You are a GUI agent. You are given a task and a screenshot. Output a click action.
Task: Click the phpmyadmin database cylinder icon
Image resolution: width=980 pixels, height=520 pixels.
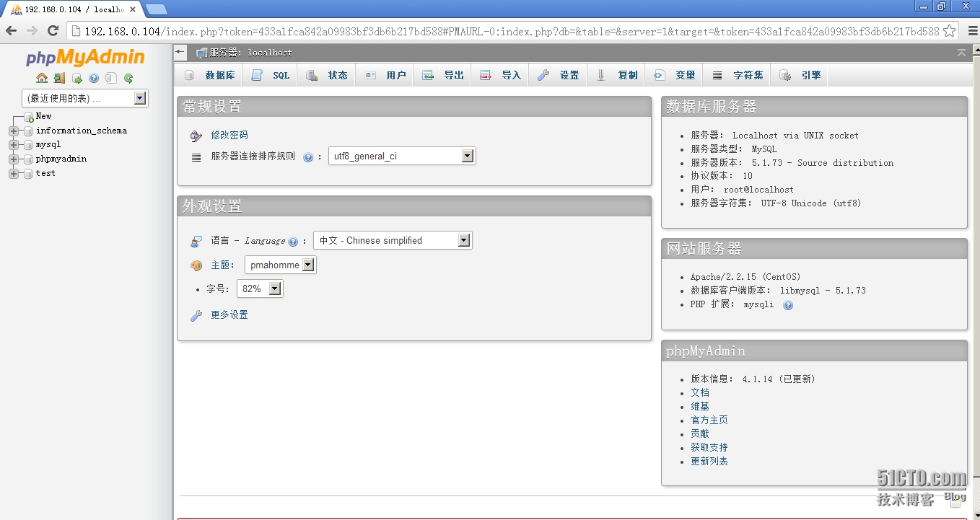click(29, 159)
